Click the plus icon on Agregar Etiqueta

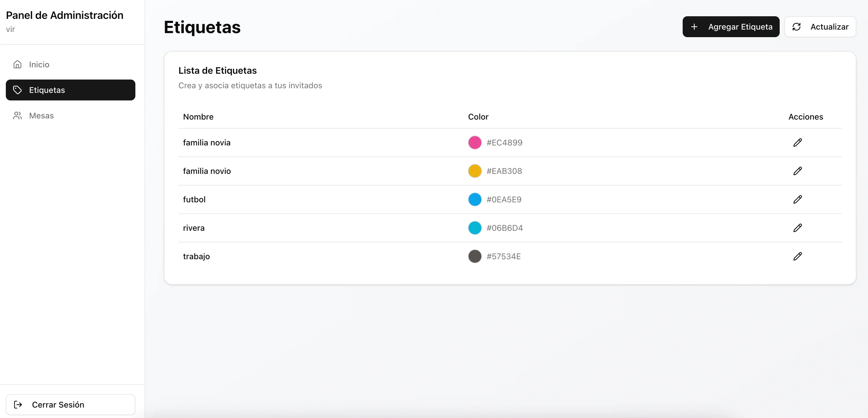pyautogui.click(x=695, y=27)
